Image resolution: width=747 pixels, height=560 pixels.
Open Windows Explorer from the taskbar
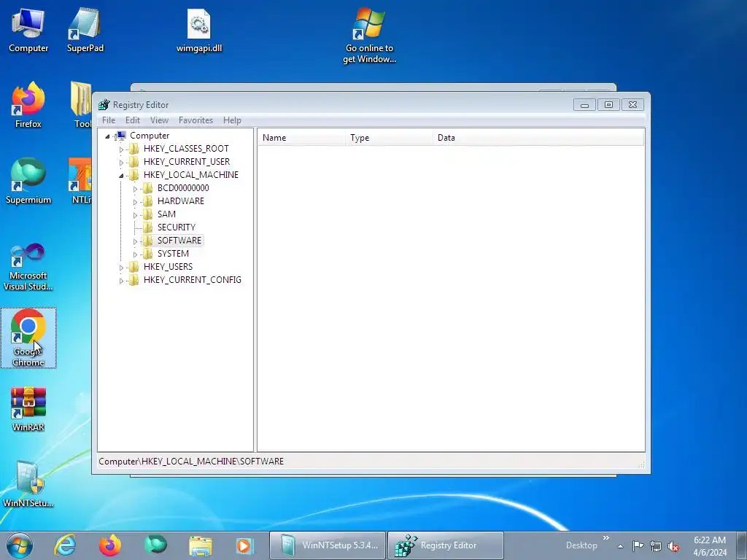coord(201,545)
